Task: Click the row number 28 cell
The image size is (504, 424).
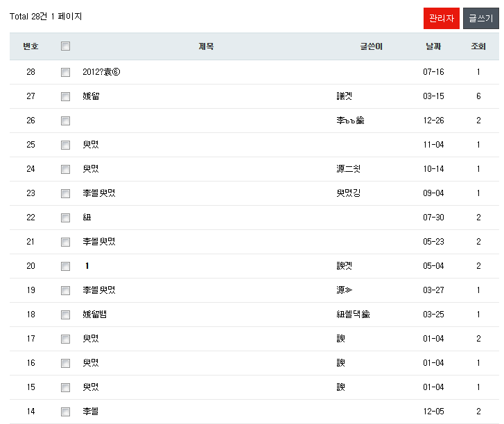Action: coord(31,72)
